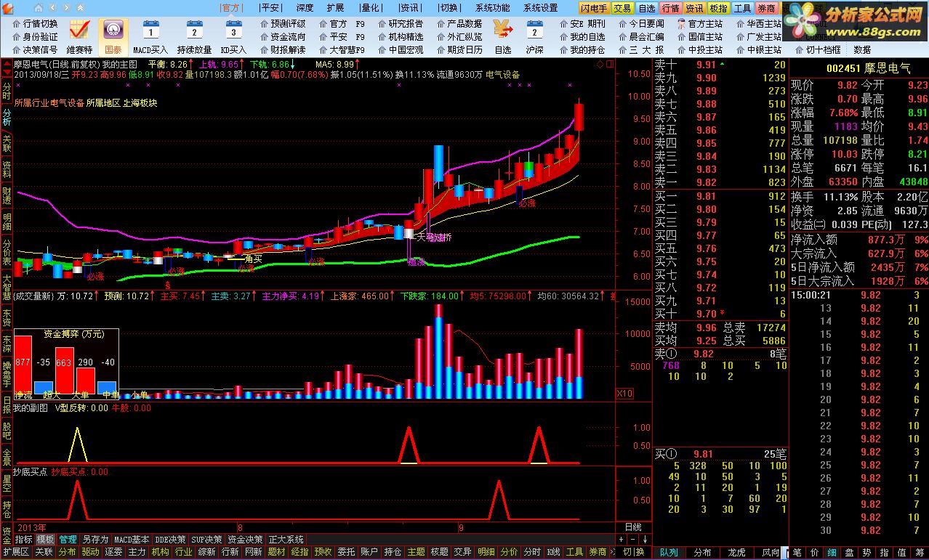
Task: Open the KD买入 calendar icon
Action: (233, 31)
